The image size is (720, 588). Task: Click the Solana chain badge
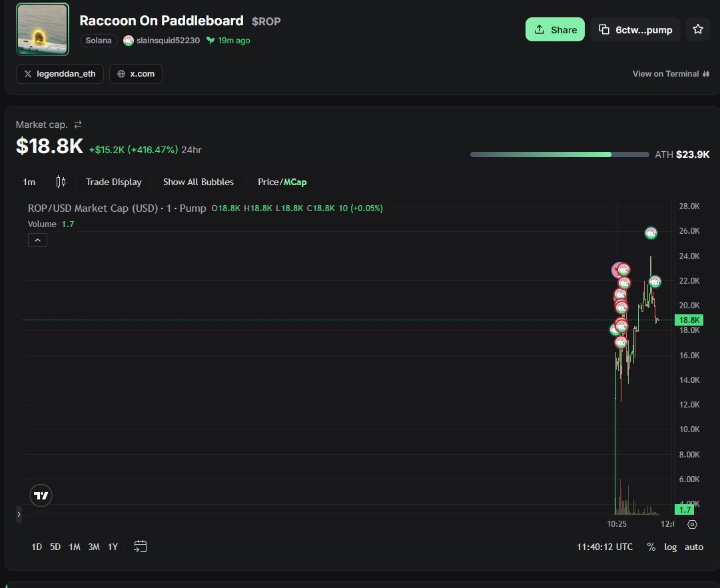[99, 41]
